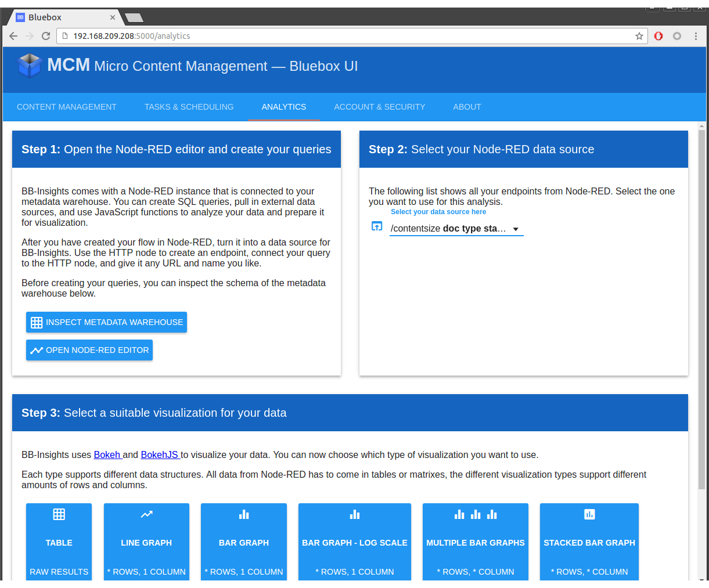Click the MCM blue box logo
Screen dimensions: 709x588
[29, 65]
